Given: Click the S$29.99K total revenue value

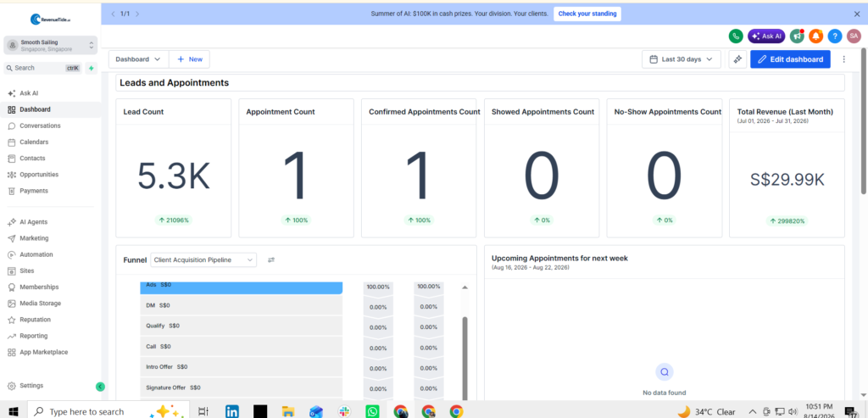Looking at the screenshot, I should pyautogui.click(x=787, y=180).
